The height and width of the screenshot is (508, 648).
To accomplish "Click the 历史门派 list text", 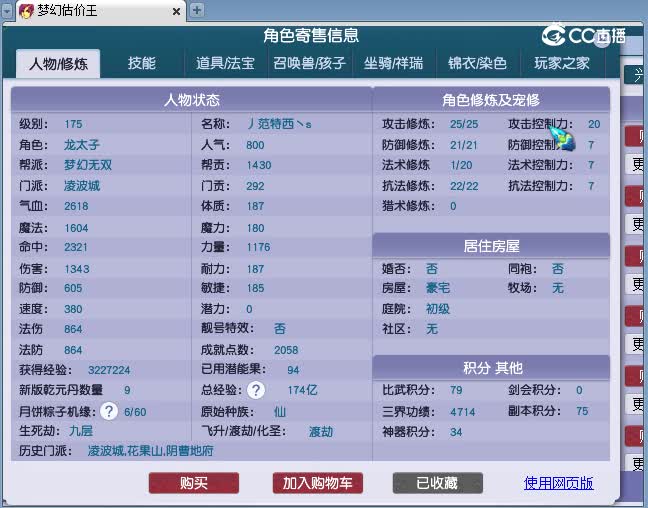I will click(150, 451).
